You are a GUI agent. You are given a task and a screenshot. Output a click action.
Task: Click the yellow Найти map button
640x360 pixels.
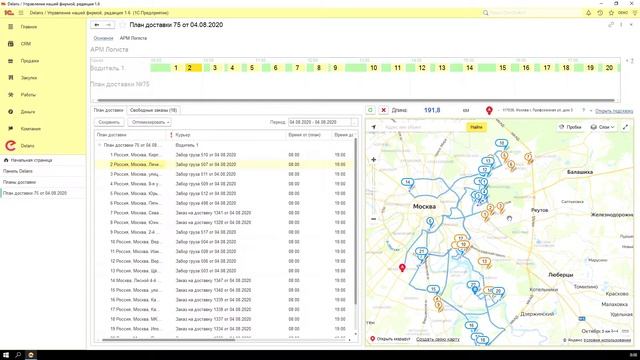pos(476,127)
